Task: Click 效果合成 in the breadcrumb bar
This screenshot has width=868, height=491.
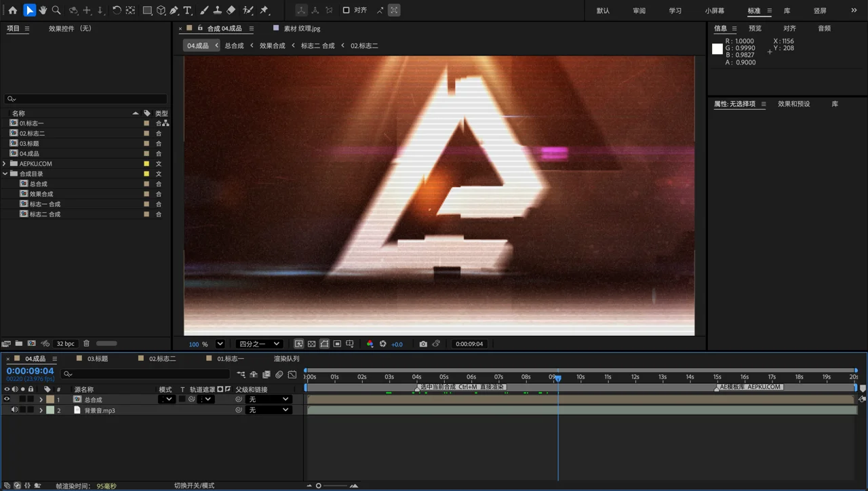Action: (273, 45)
